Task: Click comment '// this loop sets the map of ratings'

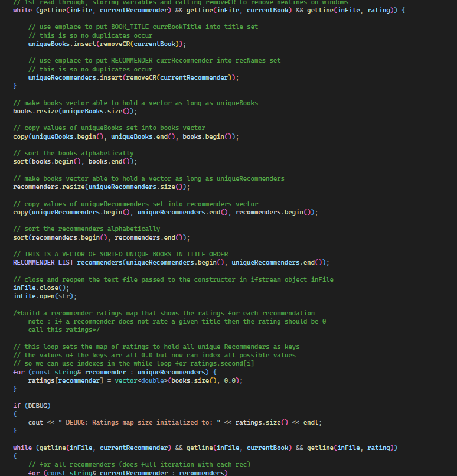Action: (x=156, y=347)
